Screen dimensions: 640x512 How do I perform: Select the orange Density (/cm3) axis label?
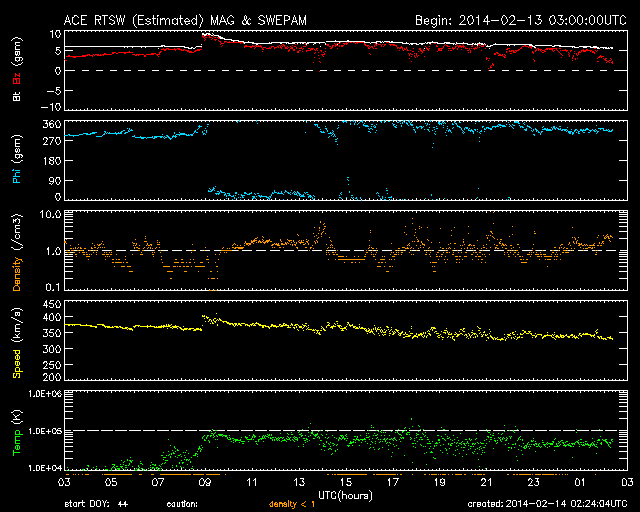tap(17, 252)
